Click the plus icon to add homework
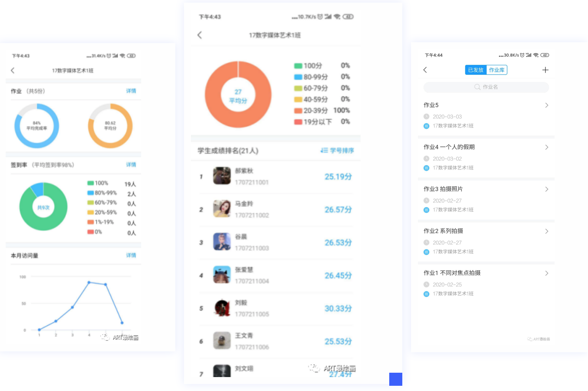Screen dimensions: 588x391 pyautogui.click(x=545, y=70)
